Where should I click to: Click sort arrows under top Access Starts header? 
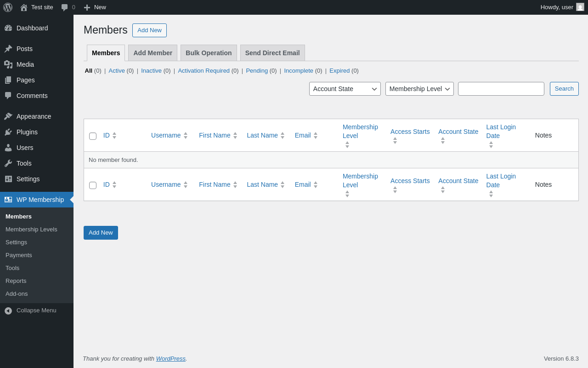395,140
